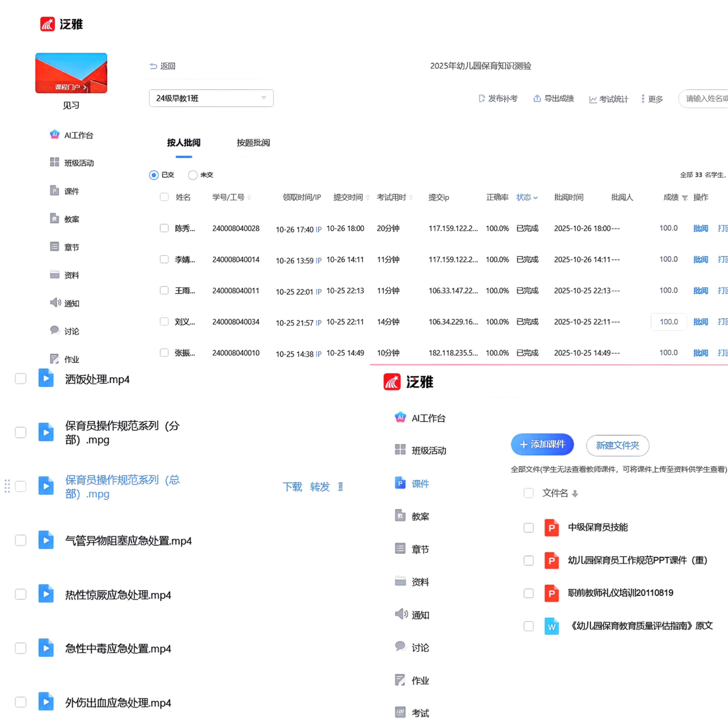Click 下载 link for 保育员操作规范系列（总部）

point(292,486)
